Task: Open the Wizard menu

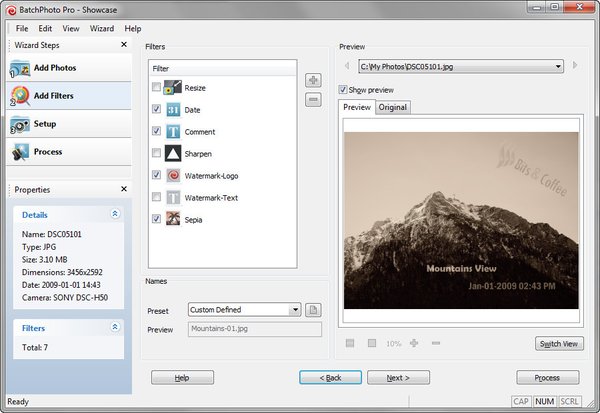Action: 102,29
